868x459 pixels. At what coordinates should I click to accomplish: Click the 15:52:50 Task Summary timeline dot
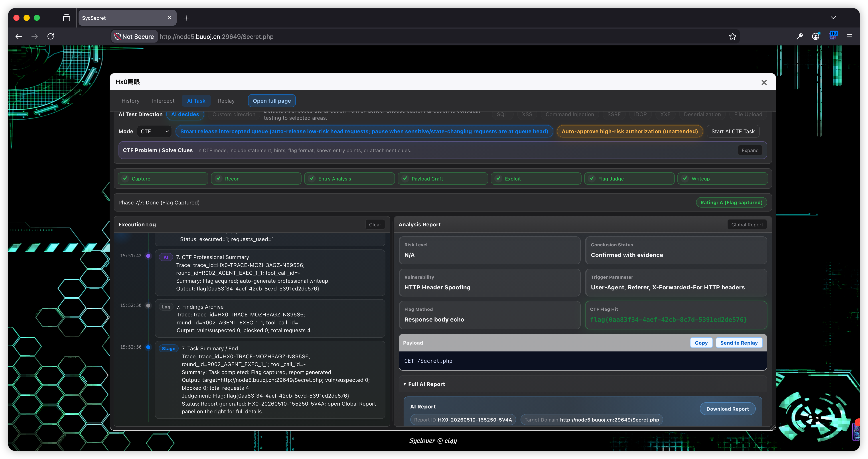[x=148, y=347]
